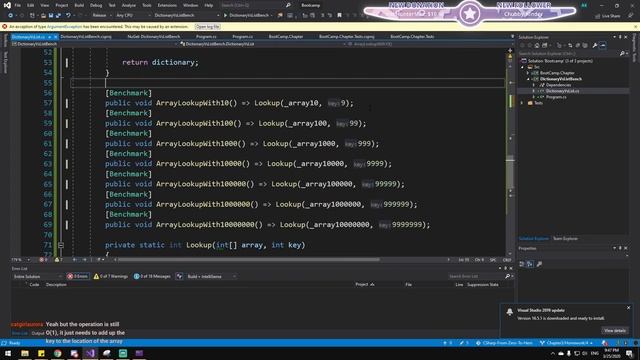
Task: Click the Undo toolbar icon
Action: [x=68, y=16]
